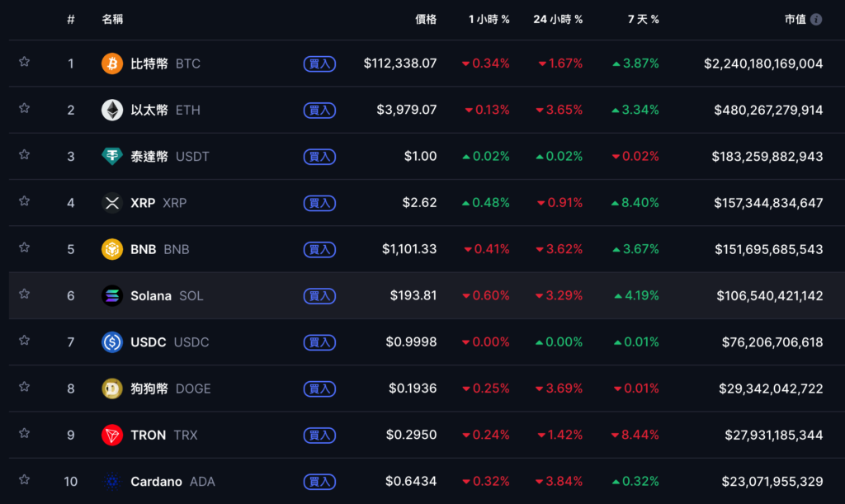845x504 pixels.
Task: Click the Ethereum logo icon
Action: [x=112, y=110]
